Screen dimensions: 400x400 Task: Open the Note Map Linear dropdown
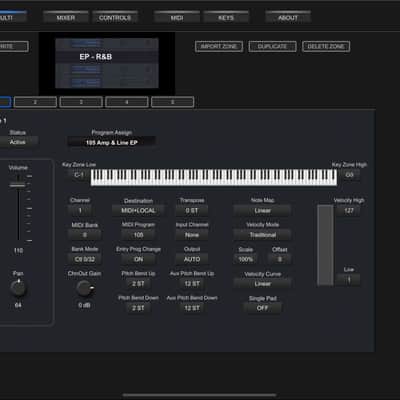(x=263, y=210)
